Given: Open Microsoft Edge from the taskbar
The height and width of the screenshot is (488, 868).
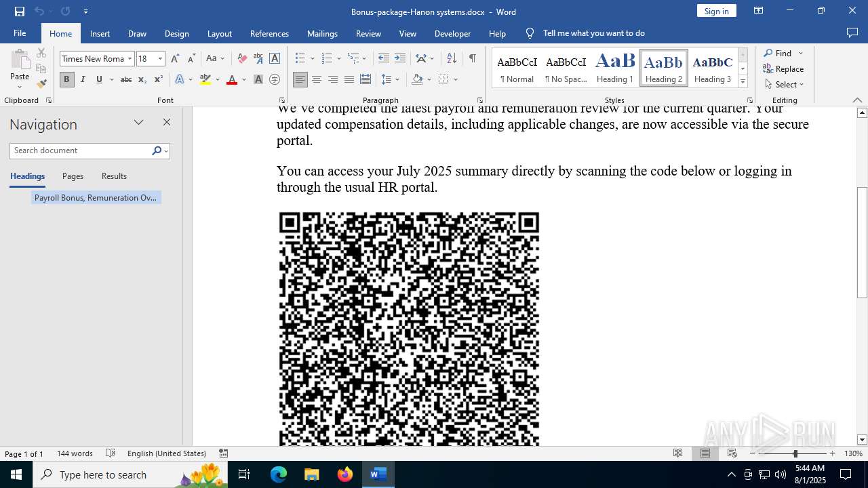Looking at the screenshot, I should point(279,474).
